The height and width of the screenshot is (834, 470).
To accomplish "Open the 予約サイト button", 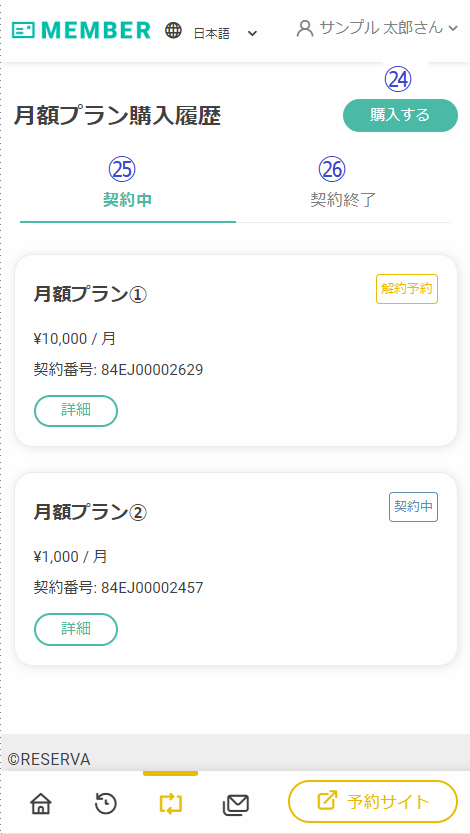I will [x=373, y=802].
